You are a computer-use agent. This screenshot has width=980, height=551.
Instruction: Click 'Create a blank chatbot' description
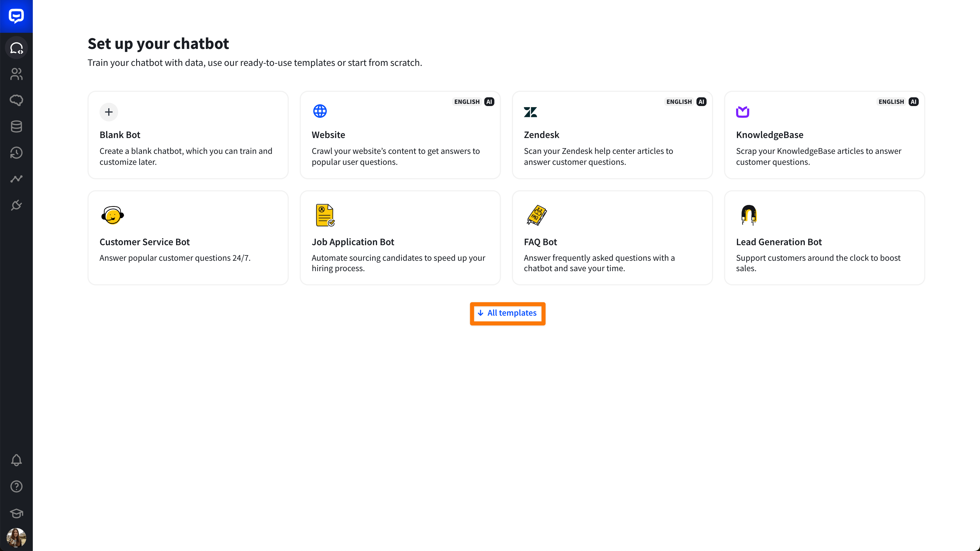point(186,156)
